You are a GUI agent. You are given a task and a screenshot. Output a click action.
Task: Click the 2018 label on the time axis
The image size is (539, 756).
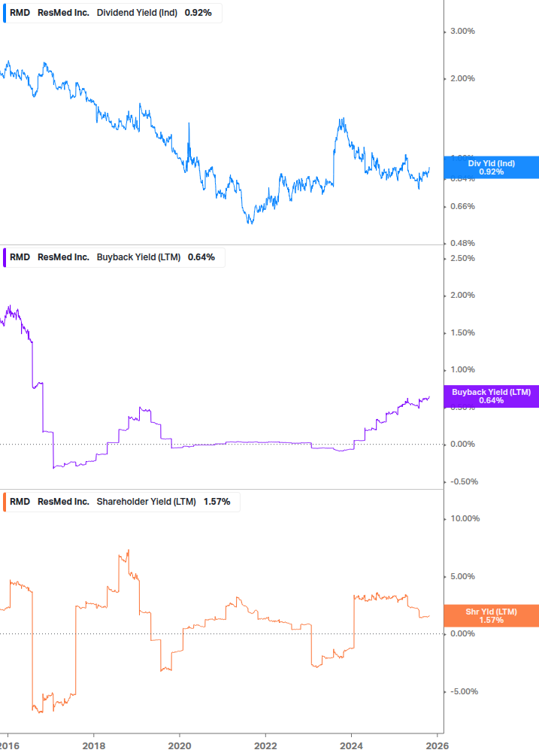pos(93,745)
